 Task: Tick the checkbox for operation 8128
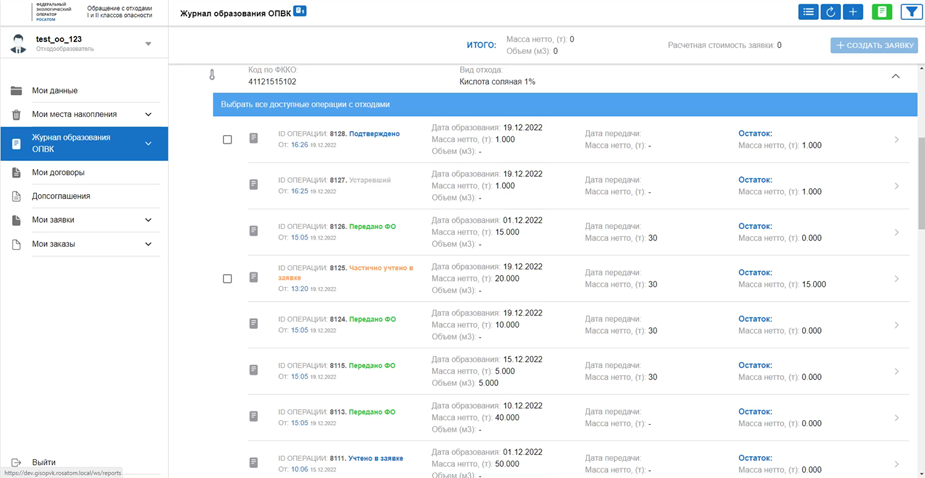point(227,140)
